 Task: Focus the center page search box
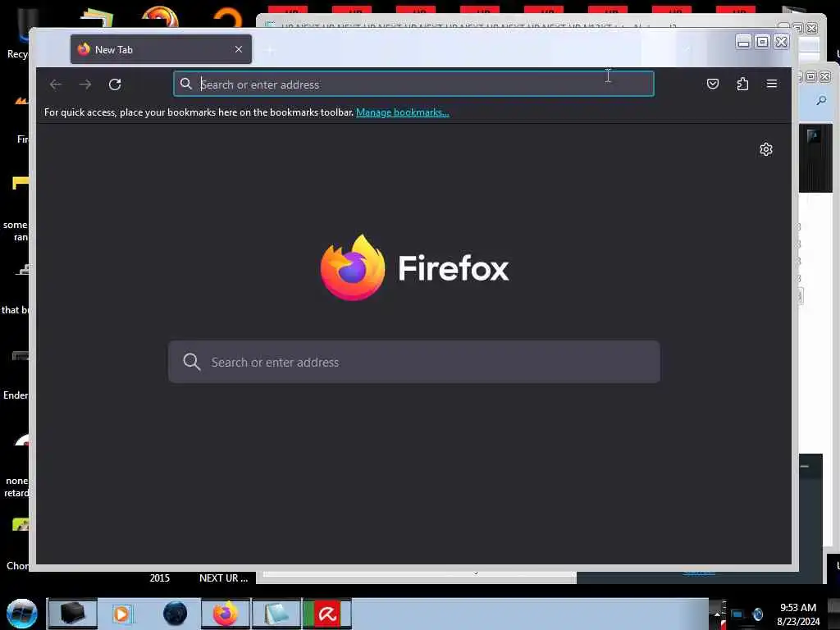pyautogui.click(x=414, y=362)
